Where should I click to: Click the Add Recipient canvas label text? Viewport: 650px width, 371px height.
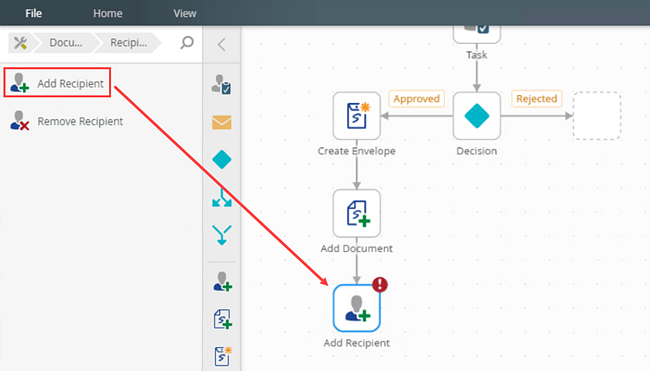tap(357, 343)
